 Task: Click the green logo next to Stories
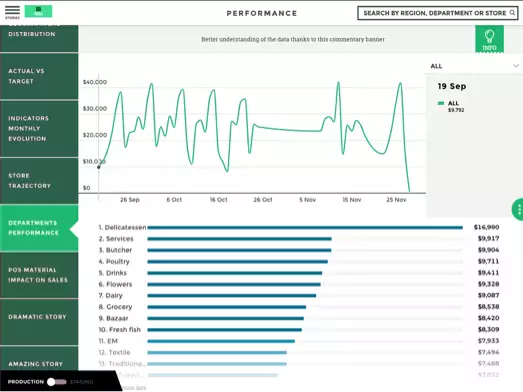(x=38, y=11)
